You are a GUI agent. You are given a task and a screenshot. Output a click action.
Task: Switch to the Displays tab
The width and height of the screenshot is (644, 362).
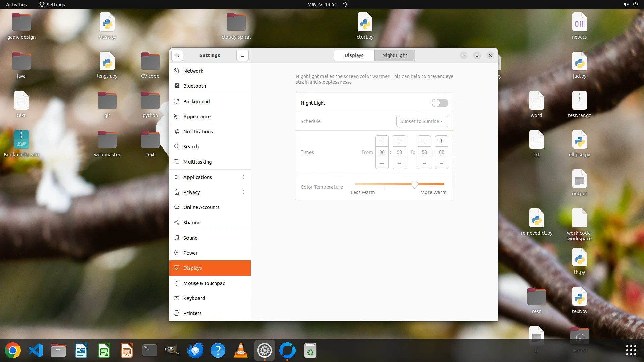(x=354, y=55)
